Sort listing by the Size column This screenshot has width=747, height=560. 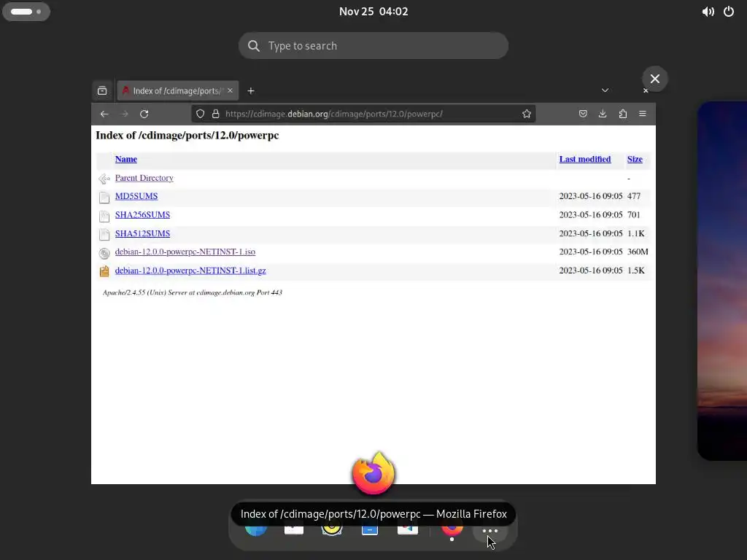point(635,159)
